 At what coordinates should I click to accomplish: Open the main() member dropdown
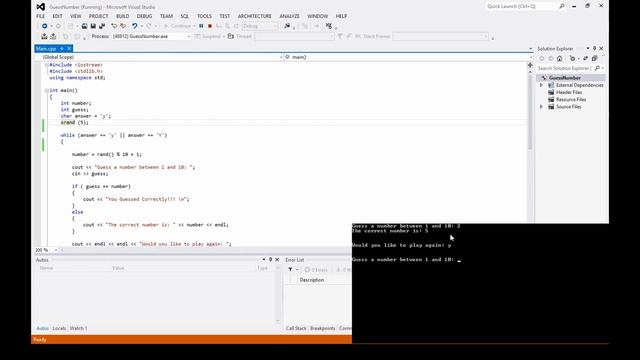(x=408, y=57)
